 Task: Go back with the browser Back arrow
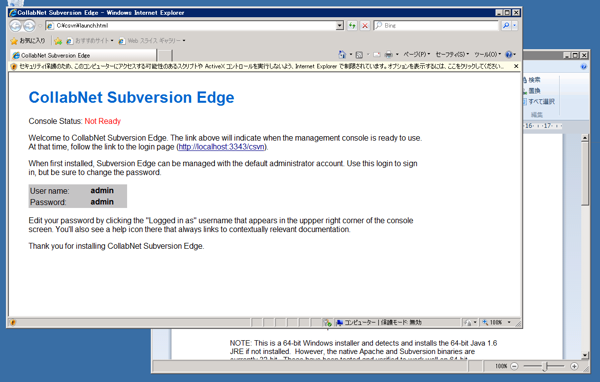16,26
